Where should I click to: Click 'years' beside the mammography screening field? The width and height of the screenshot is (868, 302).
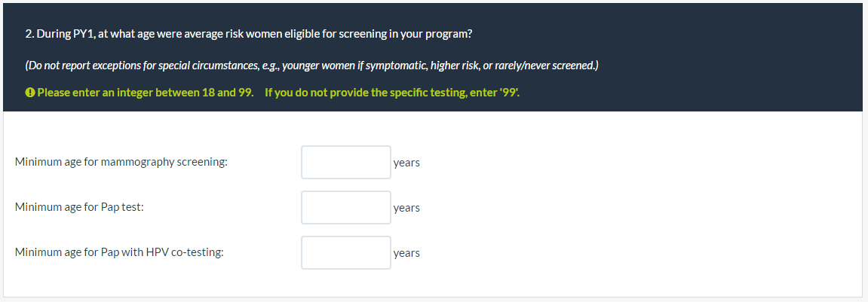coord(406,163)
